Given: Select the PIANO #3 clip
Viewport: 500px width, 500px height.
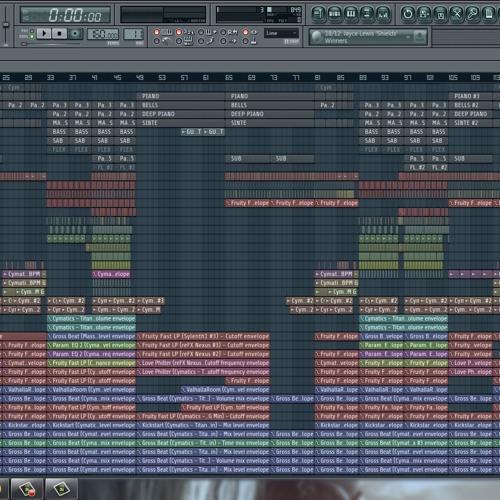Looking at the screenshot, I should (470, 96).
